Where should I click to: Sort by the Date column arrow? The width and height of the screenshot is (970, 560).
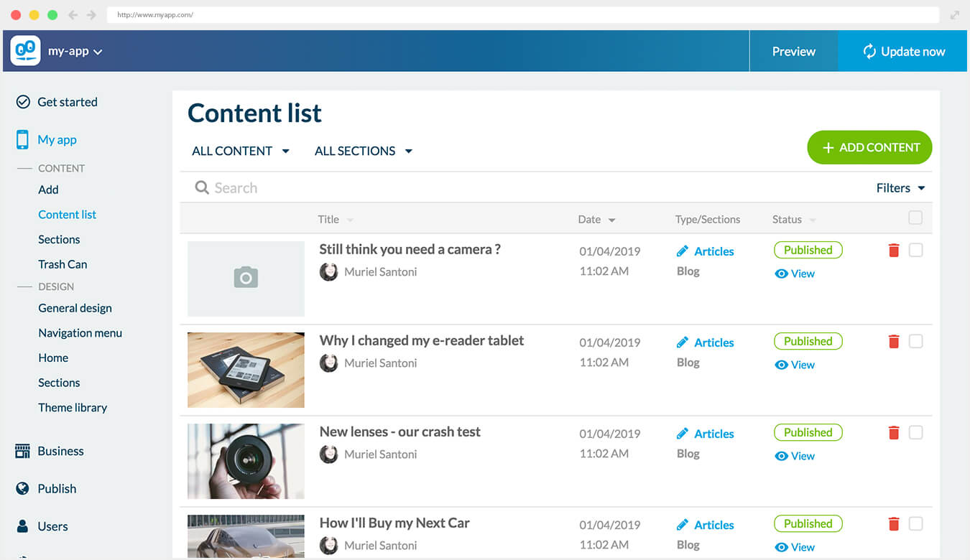click(612, 220)
